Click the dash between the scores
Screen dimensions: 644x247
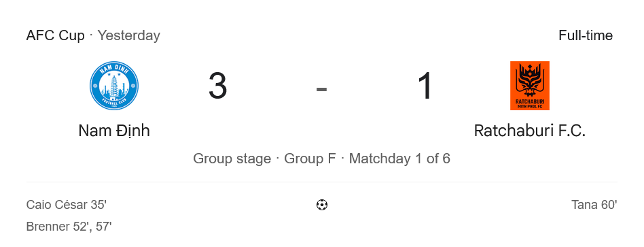(x=321, y=88)
